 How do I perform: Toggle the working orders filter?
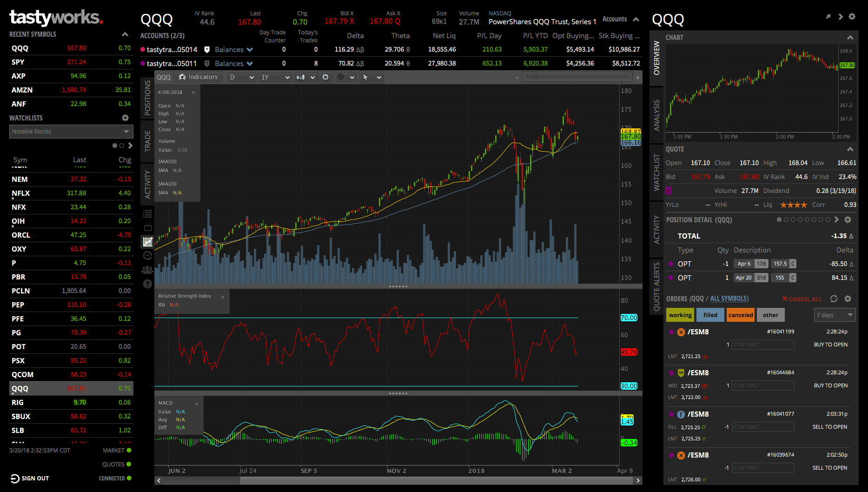[680, 315]
